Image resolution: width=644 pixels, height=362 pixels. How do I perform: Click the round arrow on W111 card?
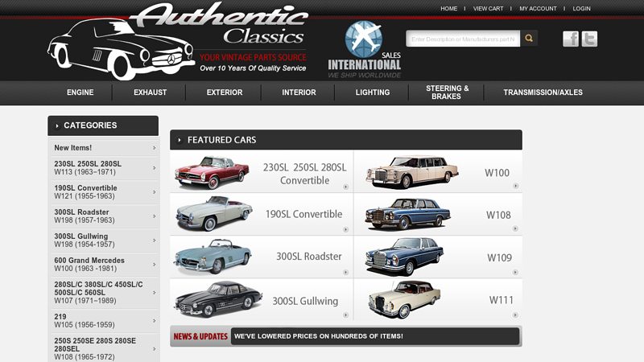click(515, 315)
